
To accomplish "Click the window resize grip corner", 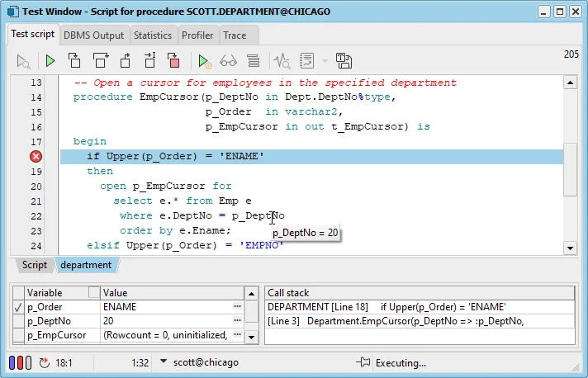I will click(x=576, y=368).
